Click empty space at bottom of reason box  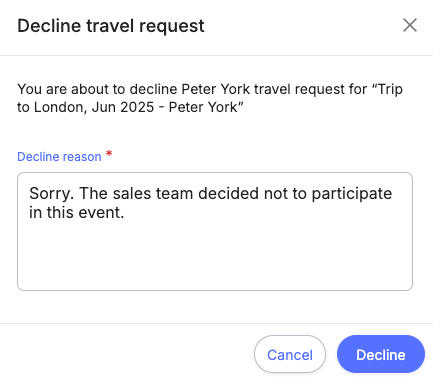pyautogui.click(x=215, y=260)
